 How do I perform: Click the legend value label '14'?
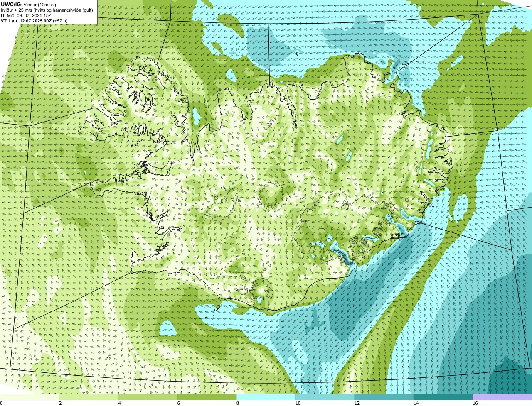(416, 403)
